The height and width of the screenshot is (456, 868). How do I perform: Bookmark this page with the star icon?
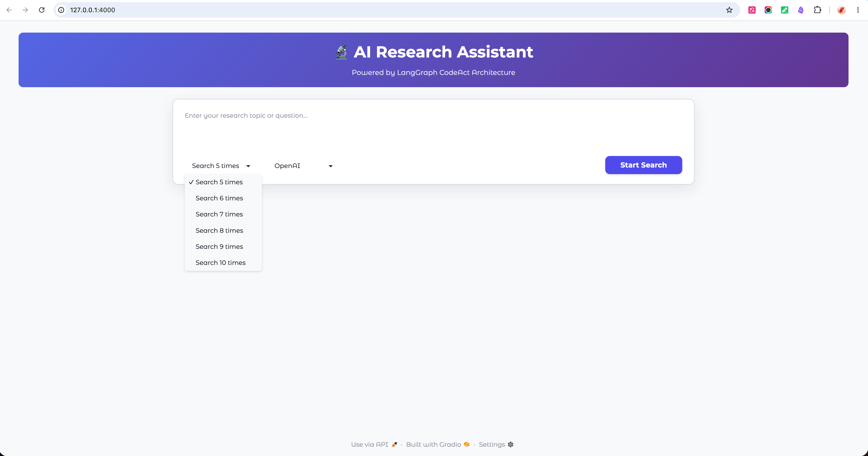pos(729,10)
